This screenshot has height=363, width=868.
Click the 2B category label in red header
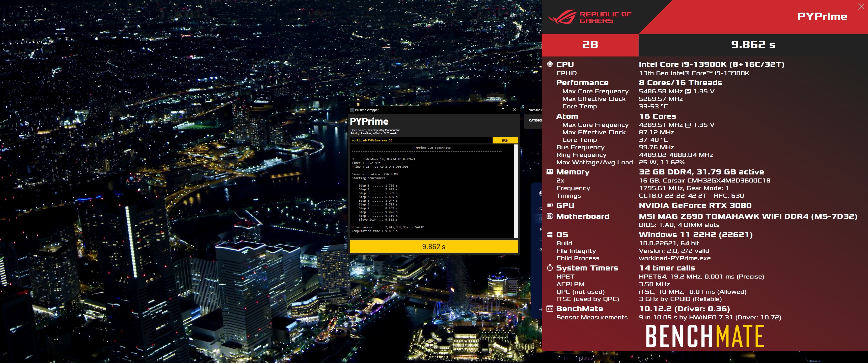coord(590,44)
